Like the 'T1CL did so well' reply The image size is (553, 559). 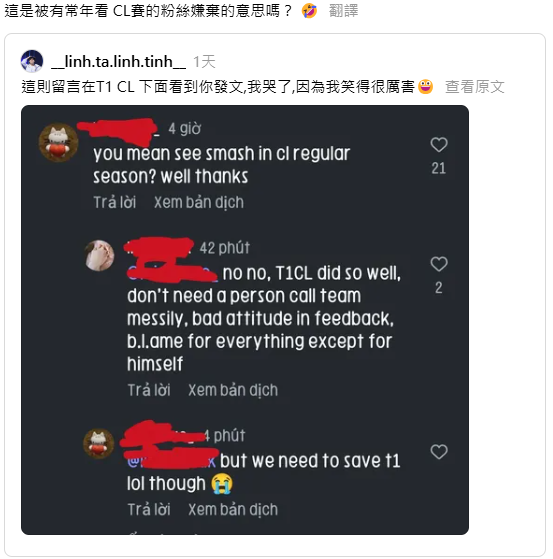(x=439, y=264)
